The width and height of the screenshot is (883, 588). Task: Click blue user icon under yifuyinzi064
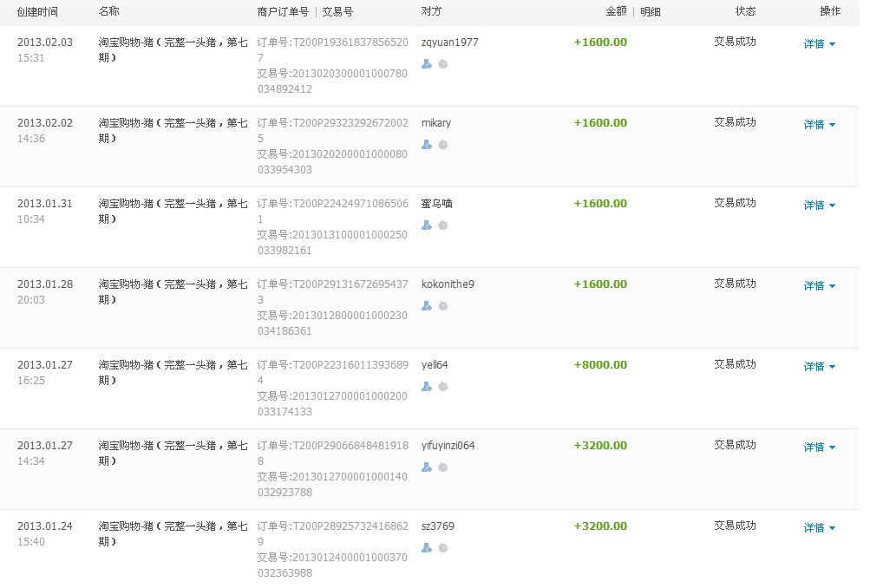[426, 467]
